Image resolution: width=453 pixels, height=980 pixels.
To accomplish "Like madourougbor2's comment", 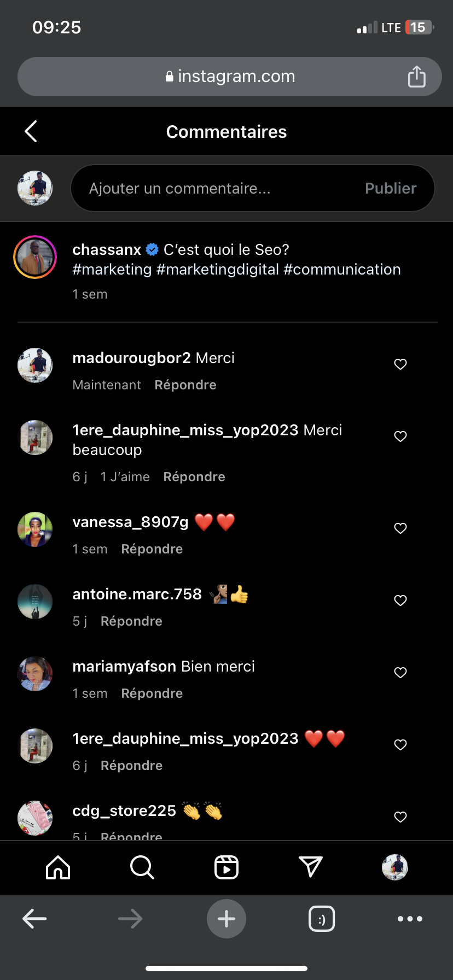I will click(400, 364).
